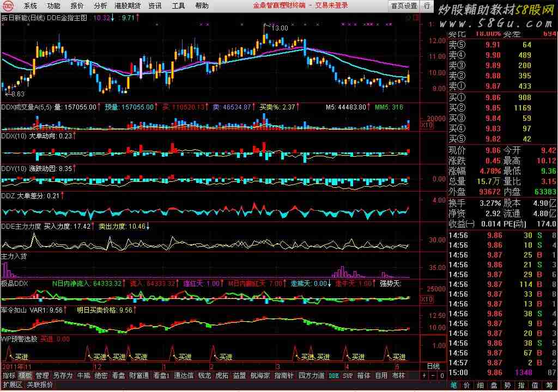
Task: Click the small circle icon atop chart
Action: [409, 18]
